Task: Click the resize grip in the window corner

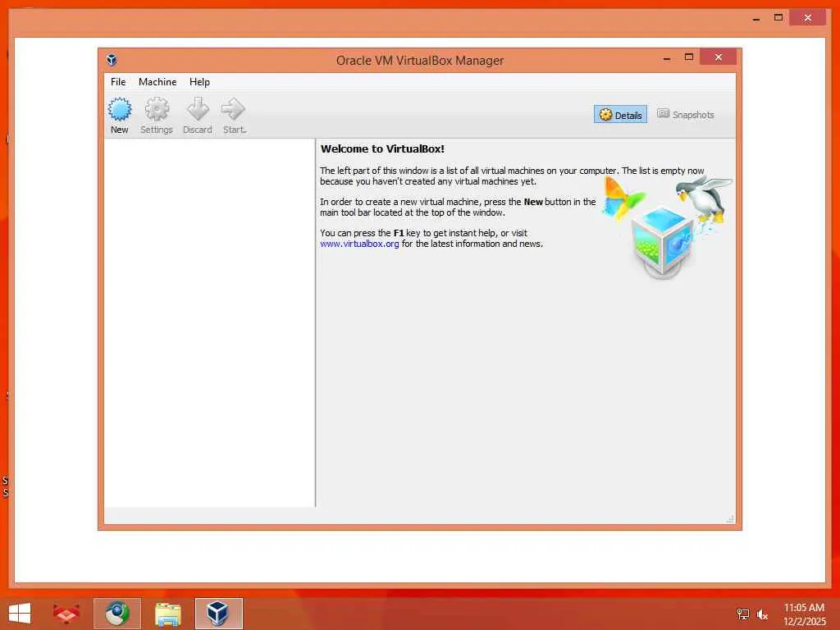Action: click(x=730, y=518)
